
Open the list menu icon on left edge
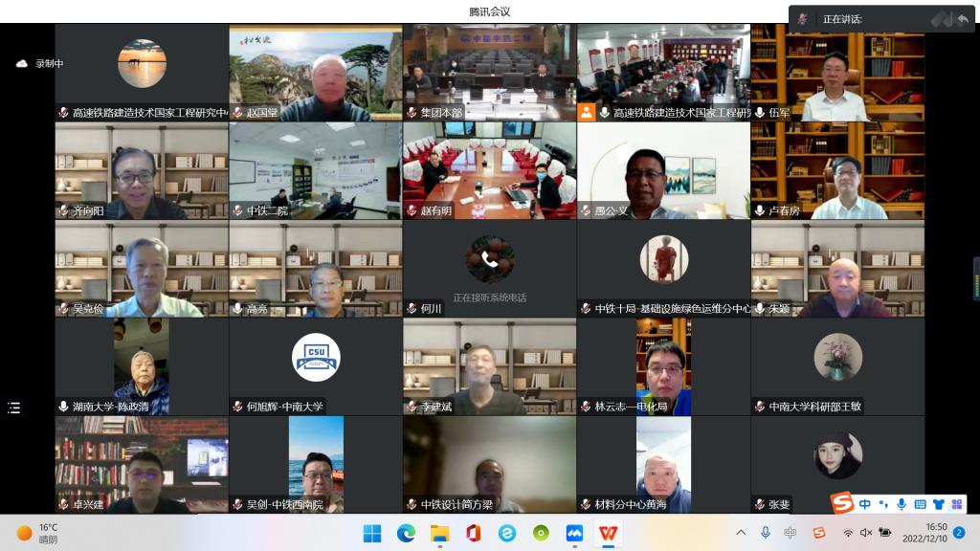coord(13,408)
